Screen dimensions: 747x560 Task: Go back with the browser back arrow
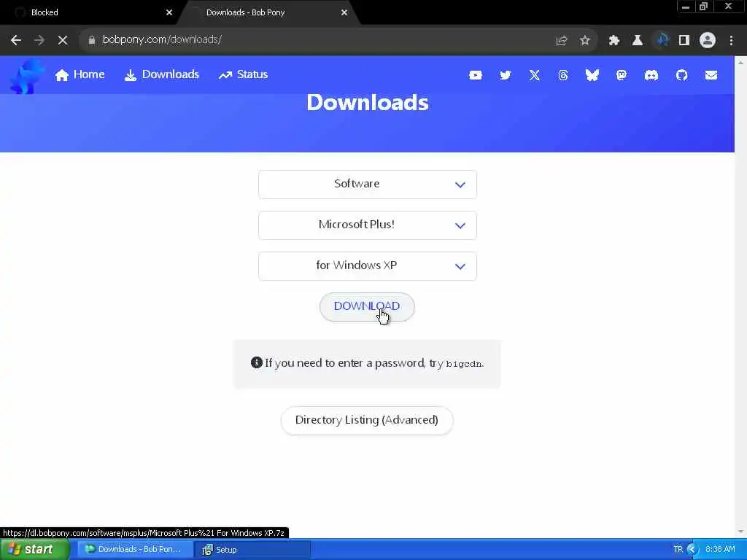[16, 40]
